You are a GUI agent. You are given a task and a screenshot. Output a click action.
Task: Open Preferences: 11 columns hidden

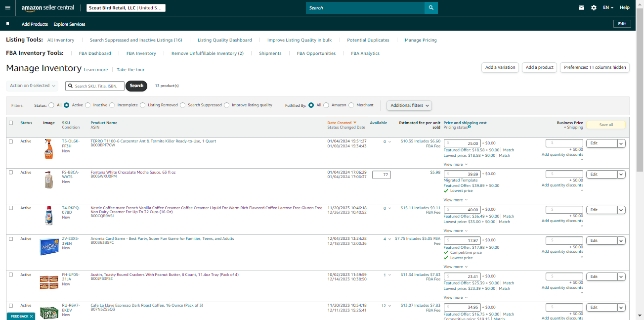point(595,67)
